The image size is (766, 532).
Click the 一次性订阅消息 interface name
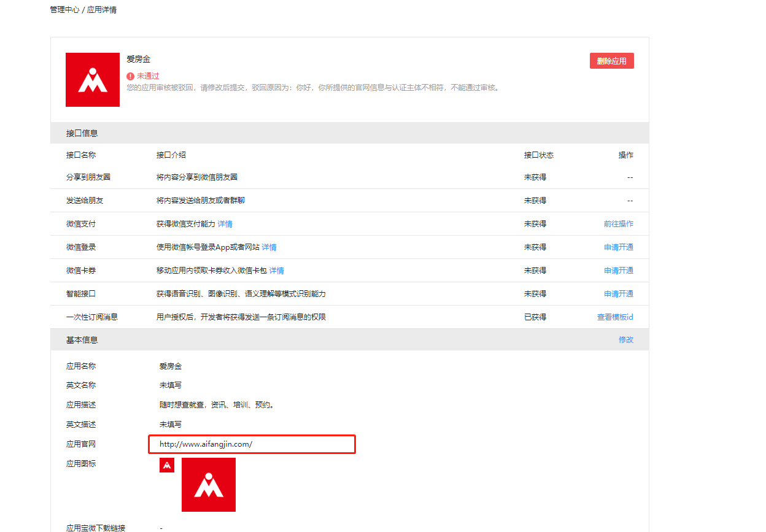[x=92, y=317]
